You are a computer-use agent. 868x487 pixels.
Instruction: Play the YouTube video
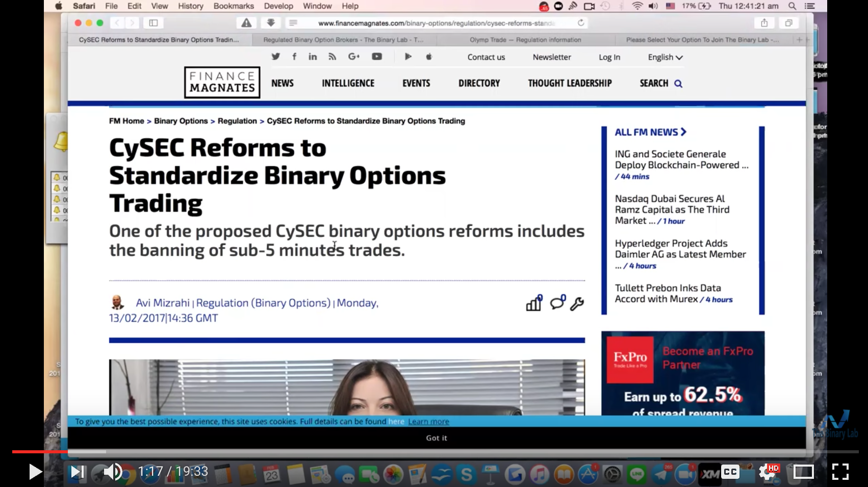(x=35, y=472)
